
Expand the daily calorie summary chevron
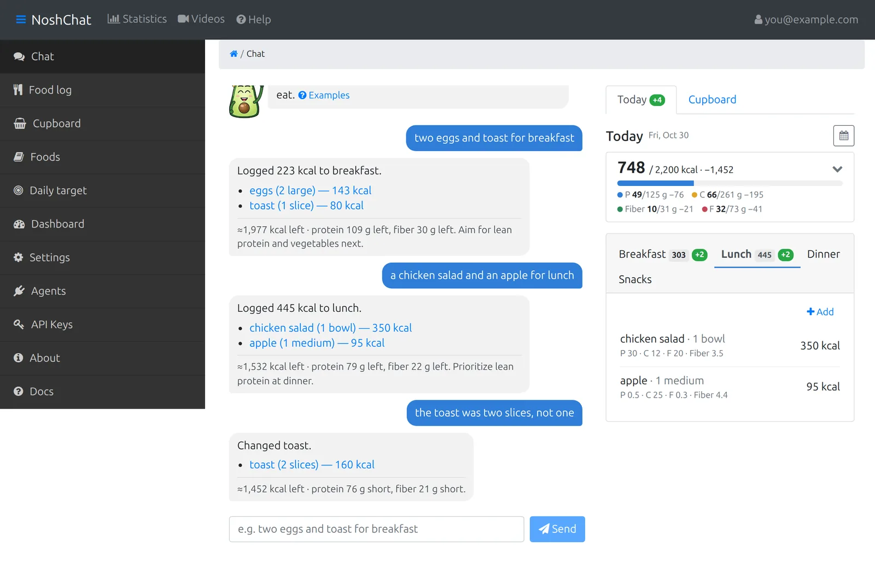(837, 169)
